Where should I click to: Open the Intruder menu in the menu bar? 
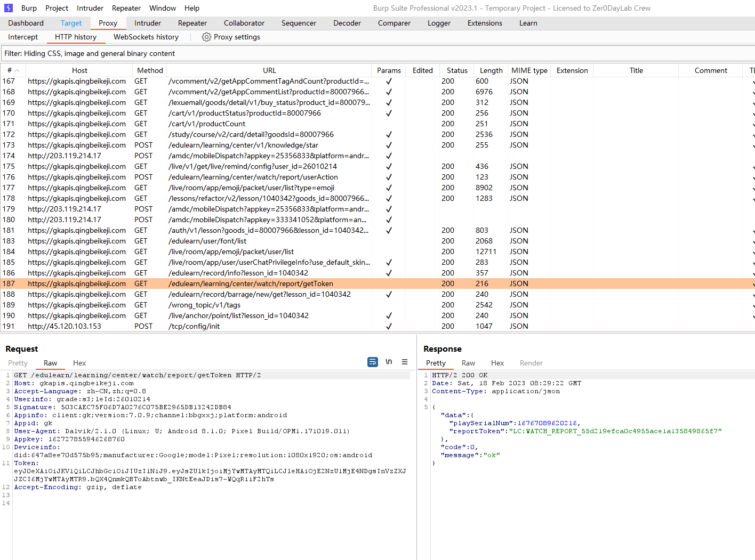click(x=90, y=8)
